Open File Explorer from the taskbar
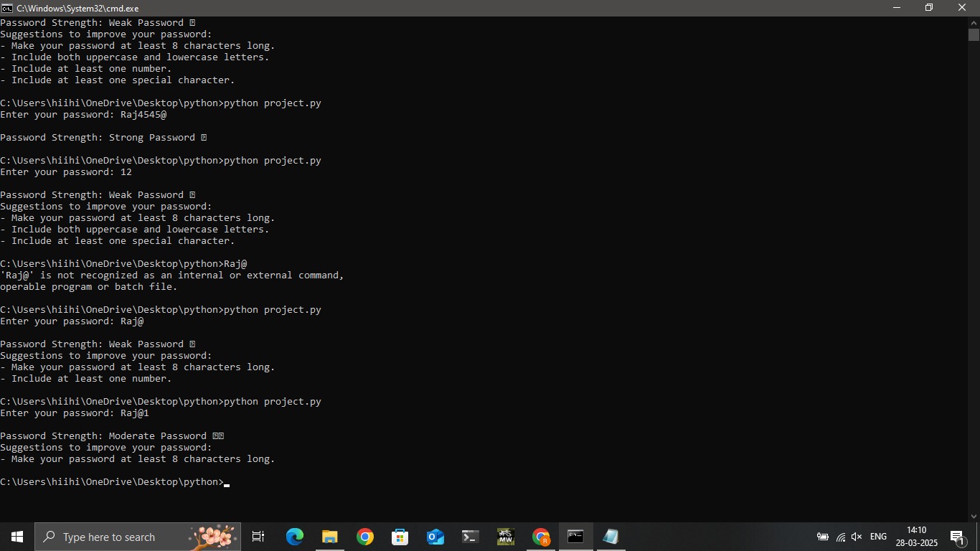Image resolution: width=980 pixels, height=551 pixels. pos(330,537)
